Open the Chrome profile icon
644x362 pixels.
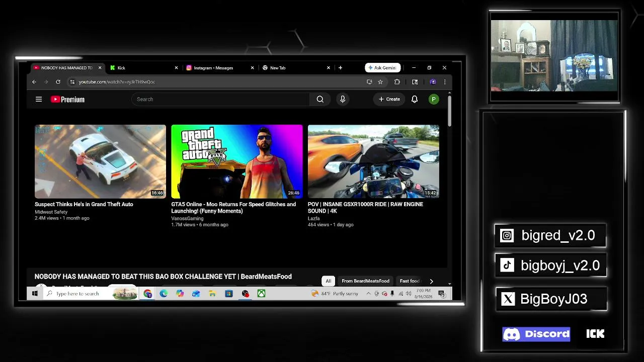point(433,82)
